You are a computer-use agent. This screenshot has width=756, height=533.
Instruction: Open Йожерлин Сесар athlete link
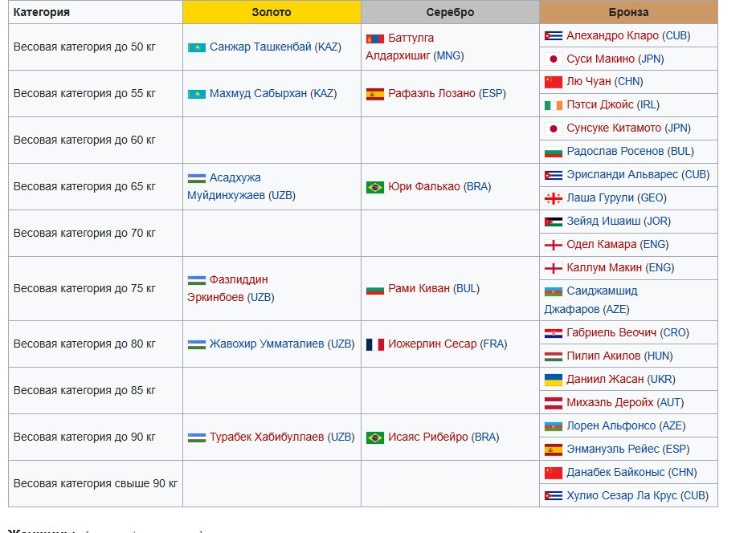(x=432, y=344)
